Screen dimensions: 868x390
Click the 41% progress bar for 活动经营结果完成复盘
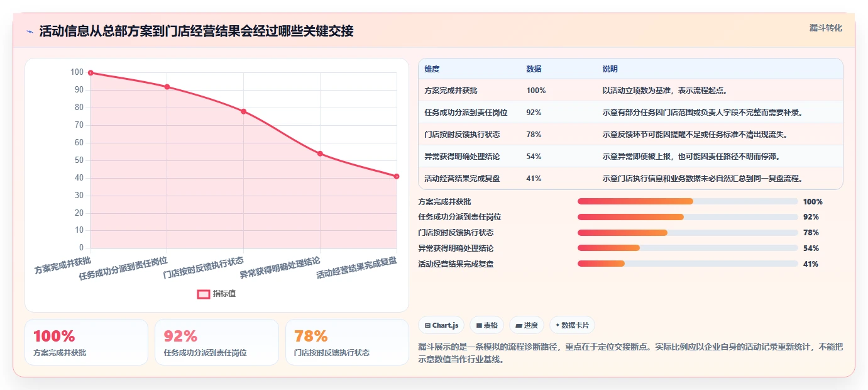pos(688,264)
